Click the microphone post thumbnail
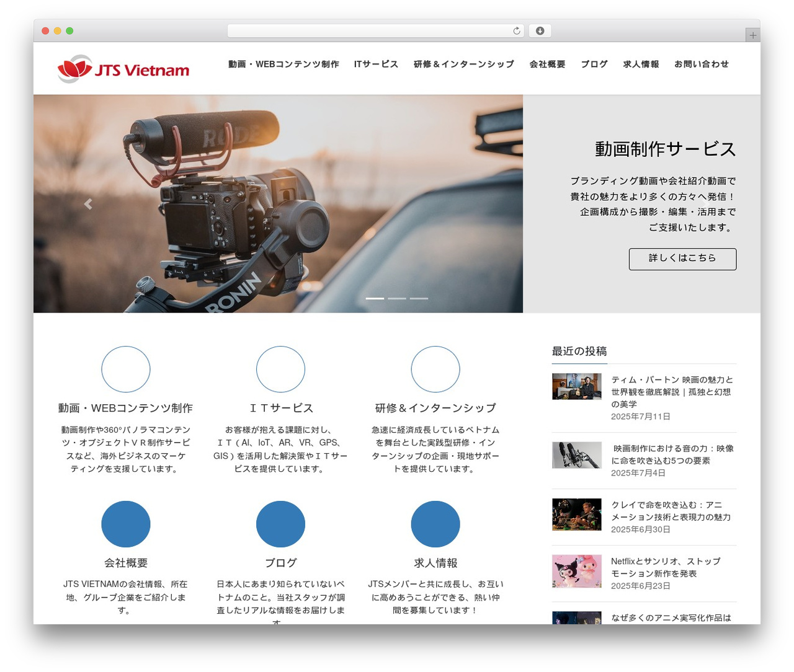Viewport: 794px width, 672px height. coord(577,455)
